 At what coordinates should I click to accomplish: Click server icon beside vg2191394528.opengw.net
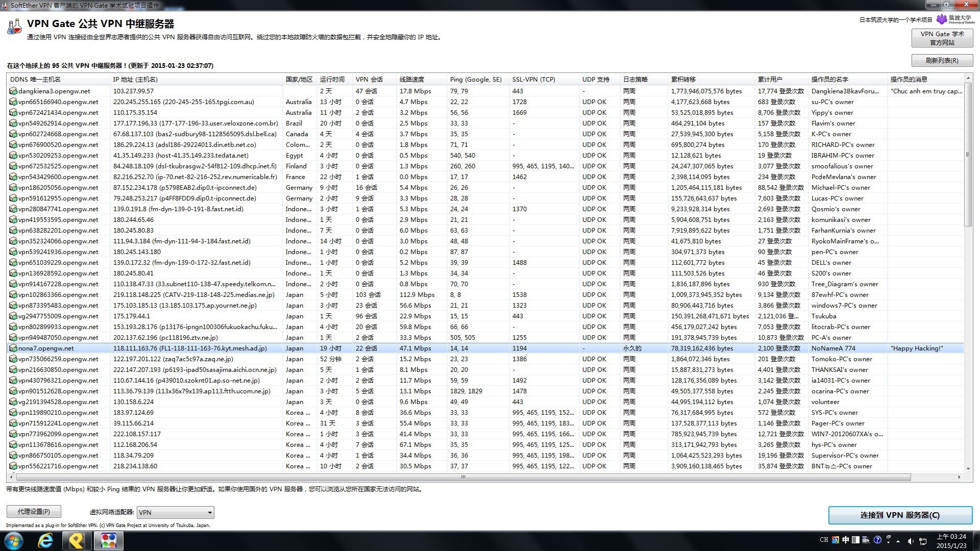point(13,402)
